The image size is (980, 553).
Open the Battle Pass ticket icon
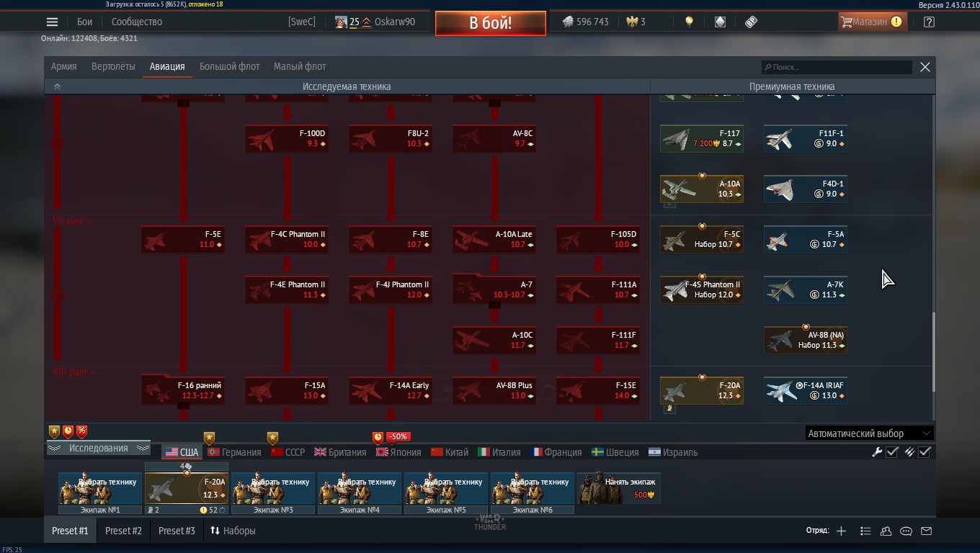pos(751,22)
